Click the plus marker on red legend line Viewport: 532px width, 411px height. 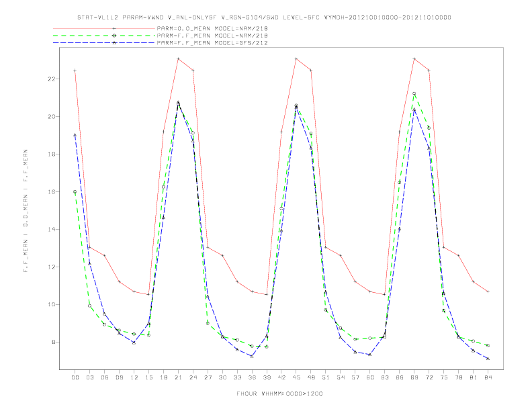[x=114, y=28]
